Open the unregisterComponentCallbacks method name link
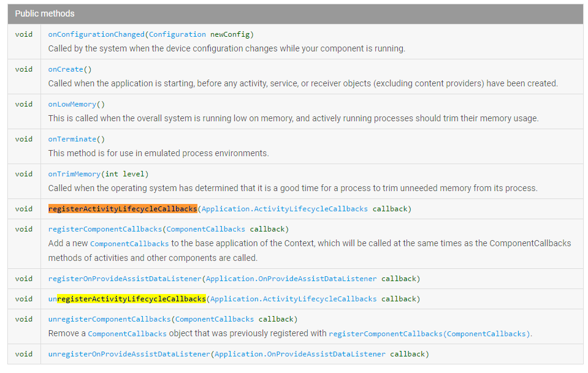The image size is (588, 373). click(109, 319)
